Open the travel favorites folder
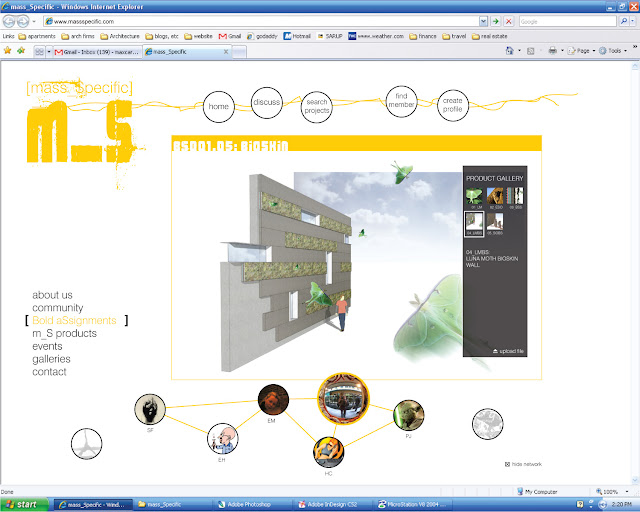 (x=454, y=36)
